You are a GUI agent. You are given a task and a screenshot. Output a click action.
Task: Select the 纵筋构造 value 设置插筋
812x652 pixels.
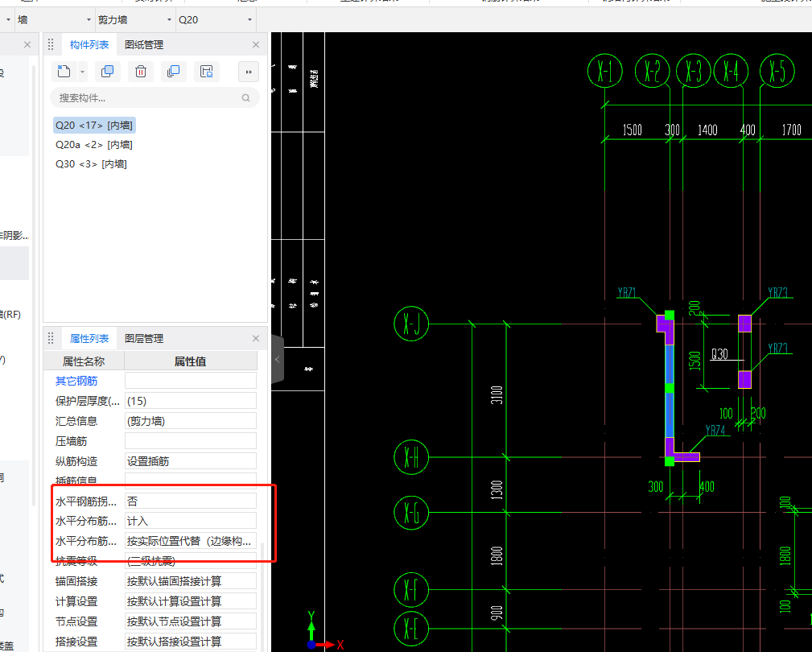pos(191,461)
